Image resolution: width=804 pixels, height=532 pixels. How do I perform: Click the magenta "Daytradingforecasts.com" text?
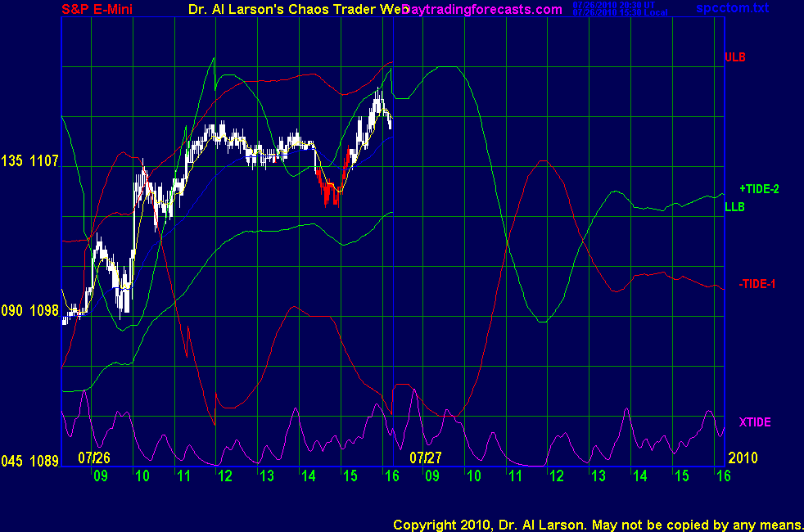pyautogui.click(x=482, y=9)
